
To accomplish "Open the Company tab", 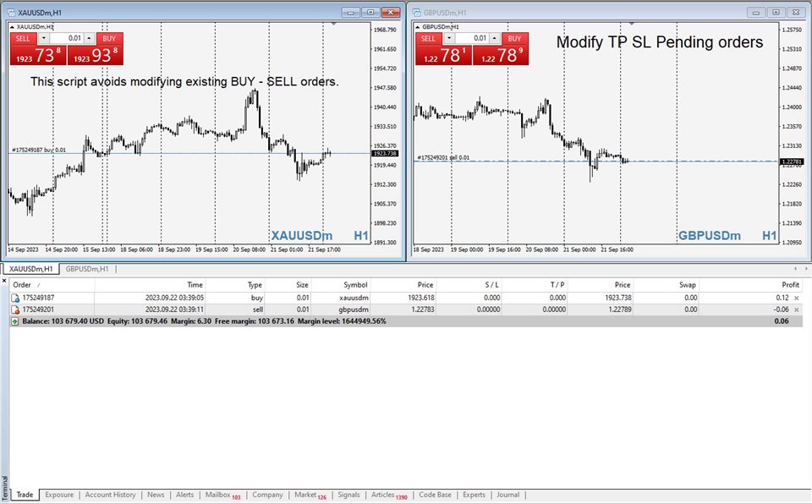I will tap(268, 495).
